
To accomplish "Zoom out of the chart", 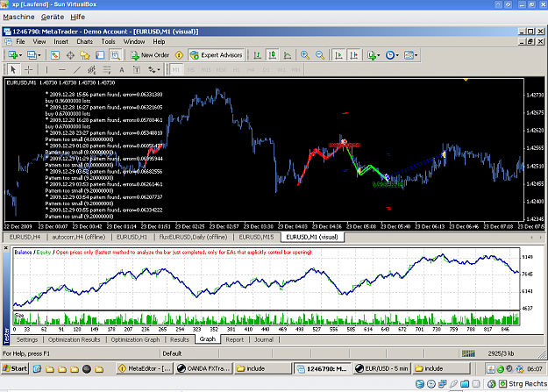I will (x=320, y=55).
